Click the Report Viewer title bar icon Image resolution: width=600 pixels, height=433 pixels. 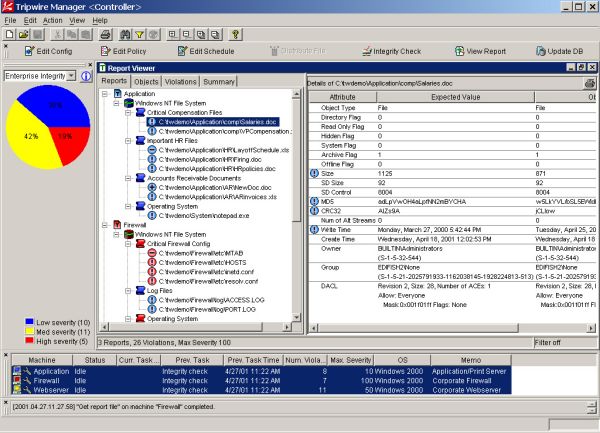102,68
